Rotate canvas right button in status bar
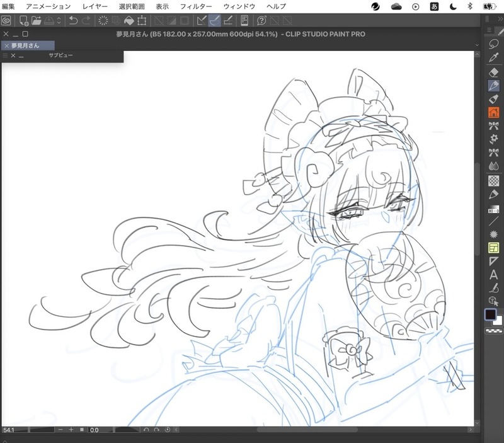Screen dimensions: 504x443 (x=156, y=430)
